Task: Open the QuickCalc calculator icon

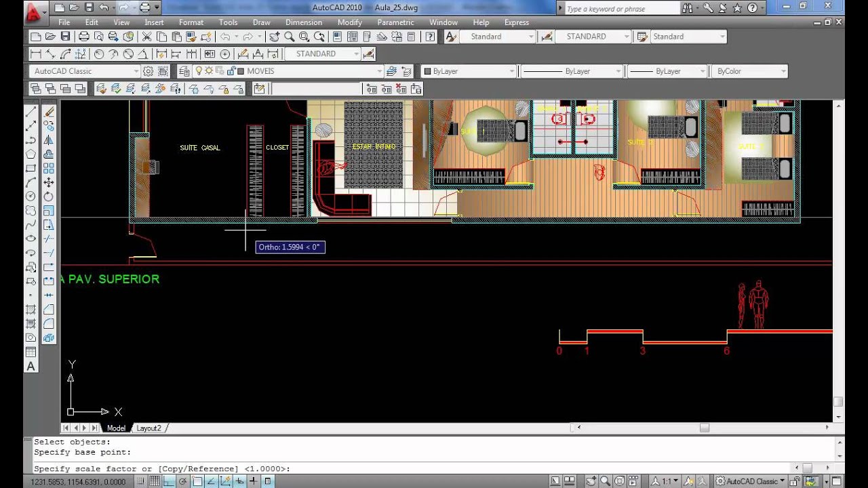Action: coord(411,37)
